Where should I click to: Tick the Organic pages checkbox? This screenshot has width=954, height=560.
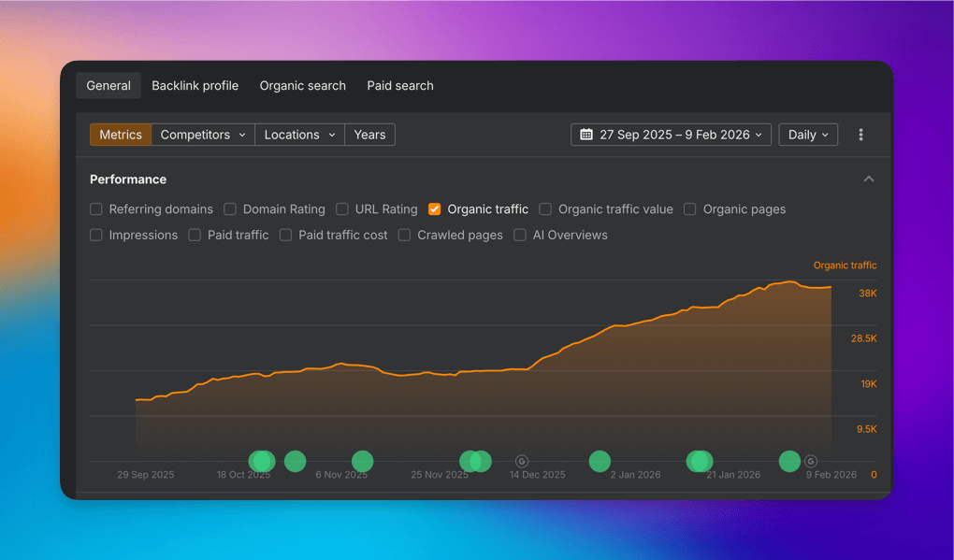coord(690,209)
